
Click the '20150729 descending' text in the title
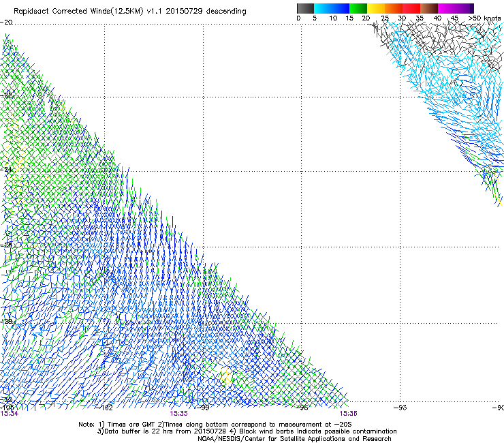[x=206, y=12]
